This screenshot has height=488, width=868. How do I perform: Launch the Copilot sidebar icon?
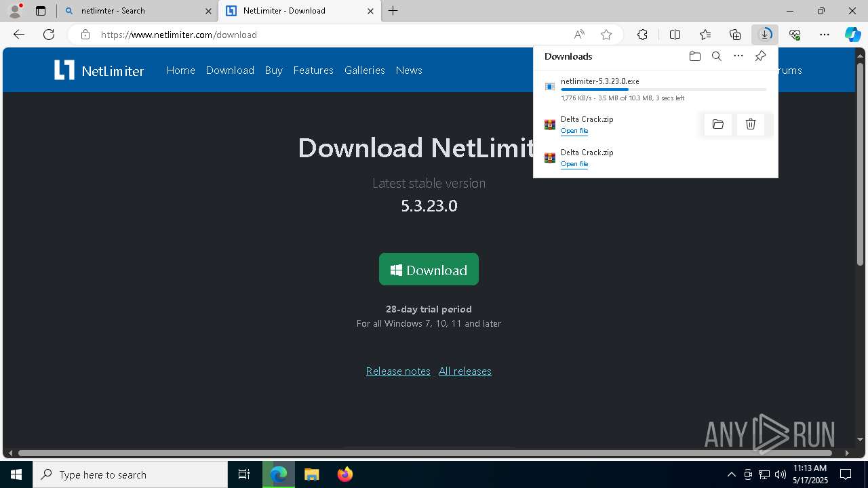852,35
